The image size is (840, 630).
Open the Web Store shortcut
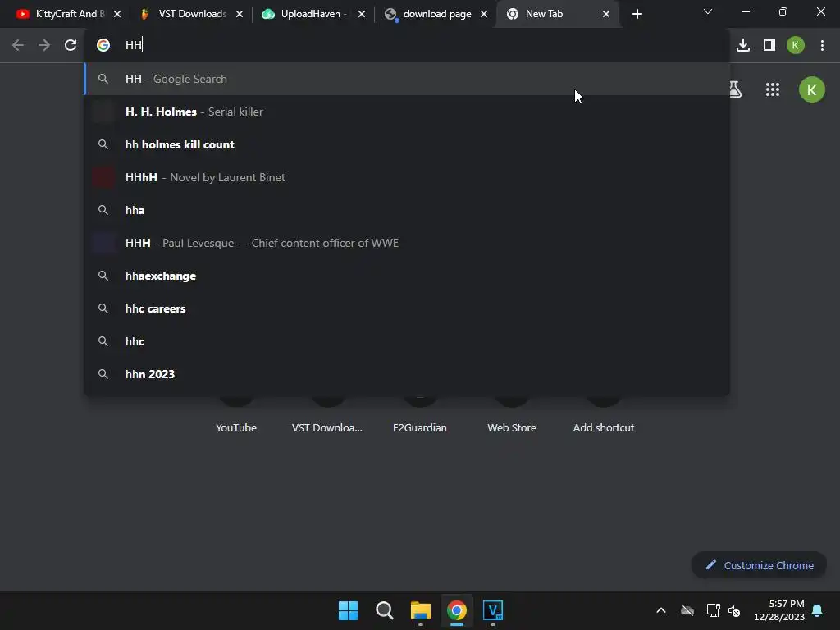[x=512, y=427]
